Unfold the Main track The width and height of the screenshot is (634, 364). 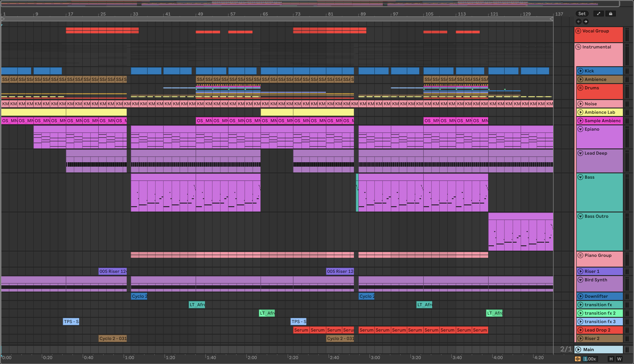click(x=578, y=350)
